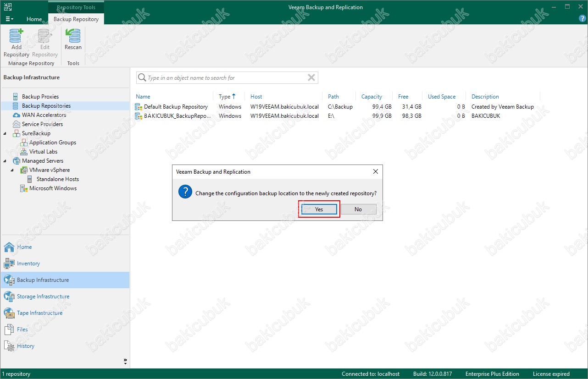The image size is (588, 379).
Task: Select the Backup Repository ribbon tab
Action: coord(76,19)
